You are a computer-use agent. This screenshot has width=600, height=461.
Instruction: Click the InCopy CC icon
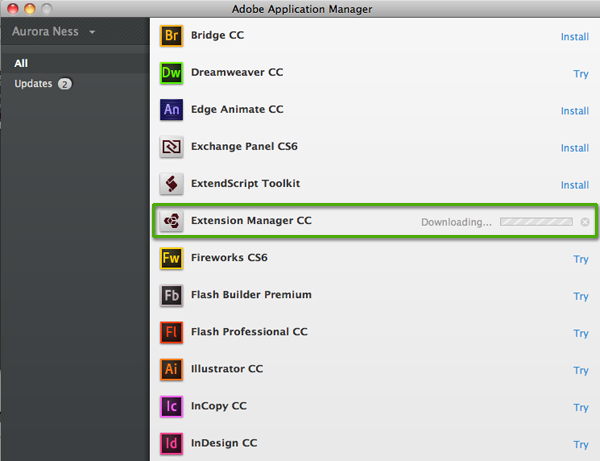coord(171,407)
